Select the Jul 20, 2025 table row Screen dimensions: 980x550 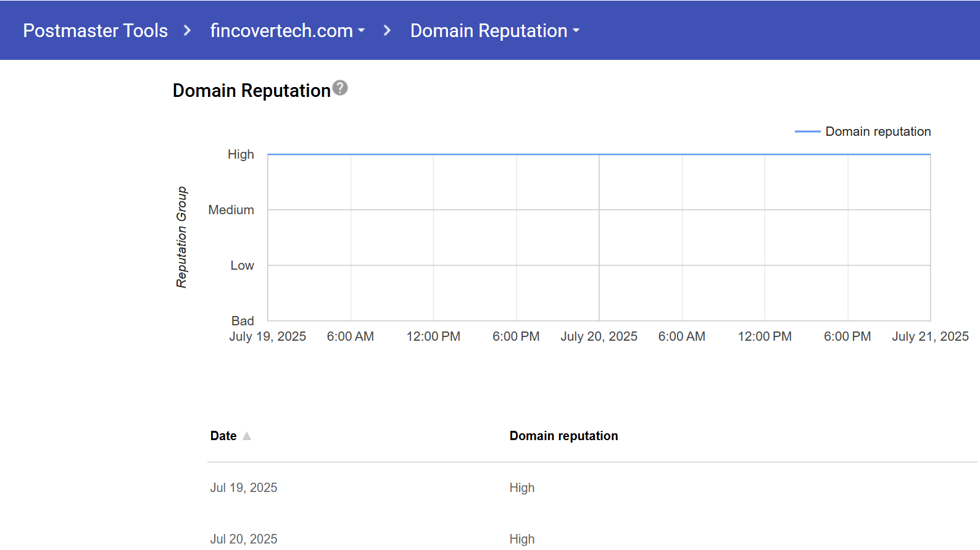pos(244,539)
